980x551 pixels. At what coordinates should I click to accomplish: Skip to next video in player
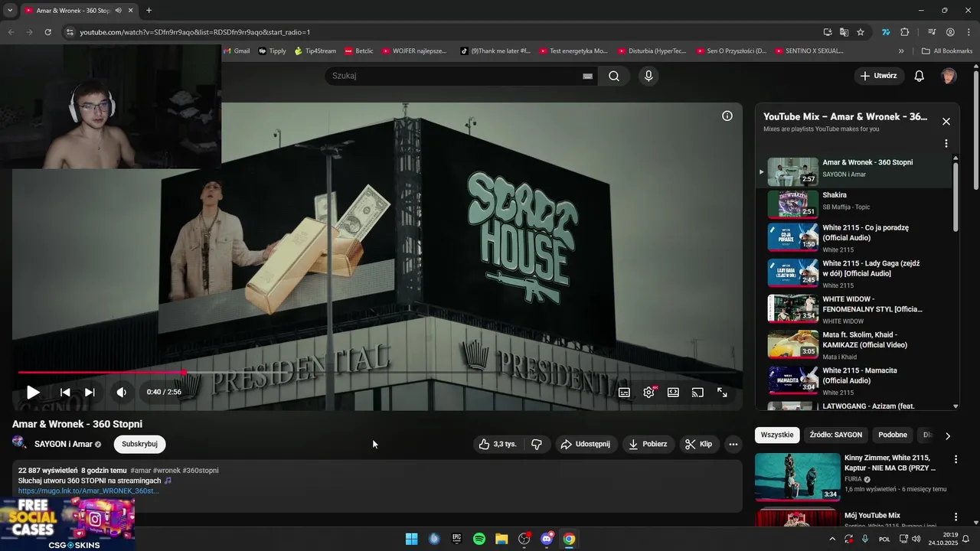(90, 393)
